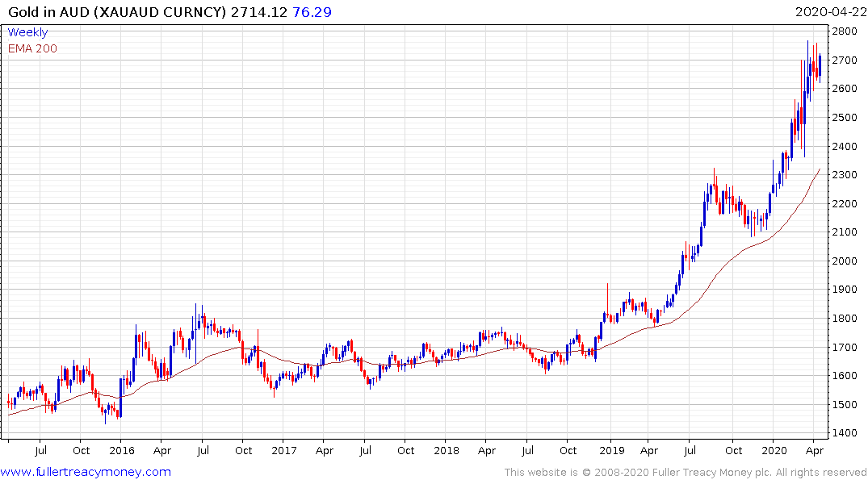Select the change value 76.29

click(312, 12)
